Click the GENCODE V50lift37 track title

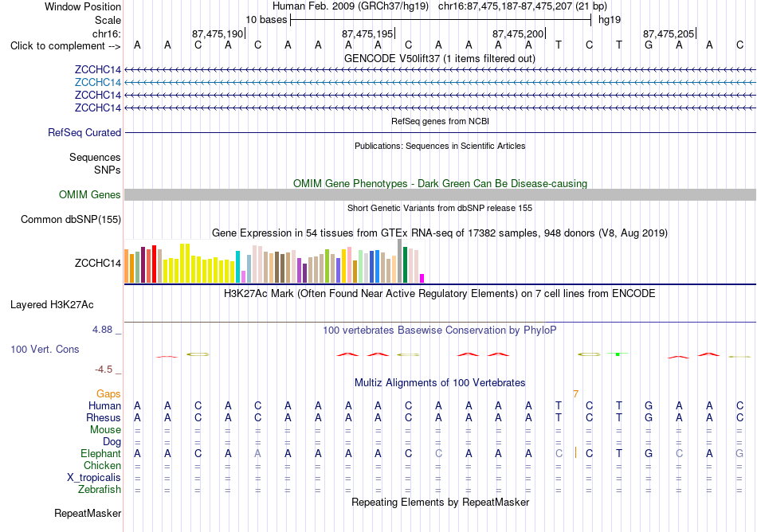[x=439, y=58]
